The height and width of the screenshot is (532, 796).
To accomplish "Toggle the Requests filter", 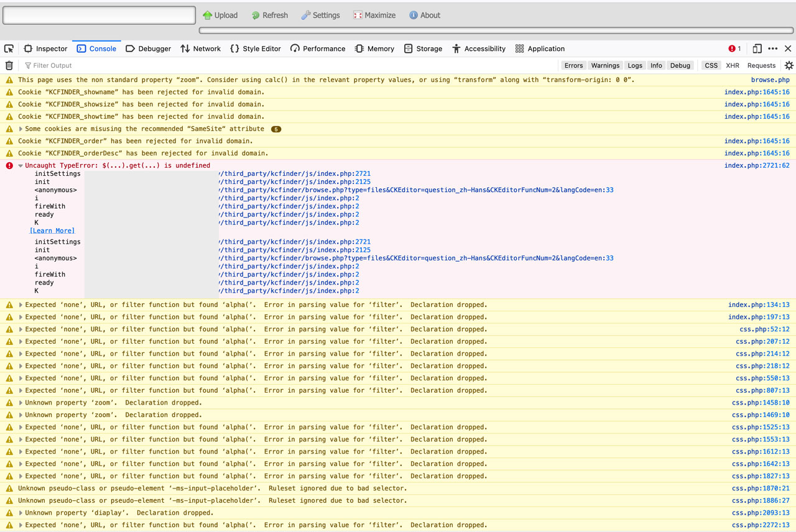I will (761, 65).
